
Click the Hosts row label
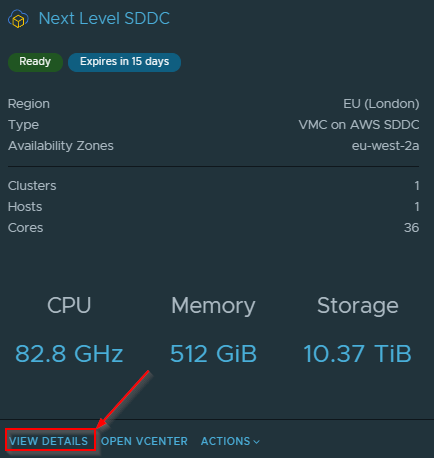(x=25, y=207)
